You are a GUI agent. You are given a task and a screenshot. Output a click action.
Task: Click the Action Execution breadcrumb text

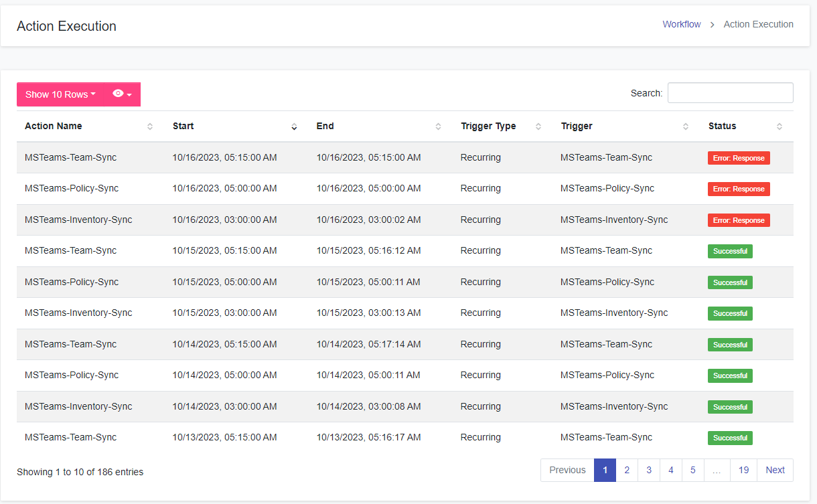pyautogui.click(x=758, y=24)
